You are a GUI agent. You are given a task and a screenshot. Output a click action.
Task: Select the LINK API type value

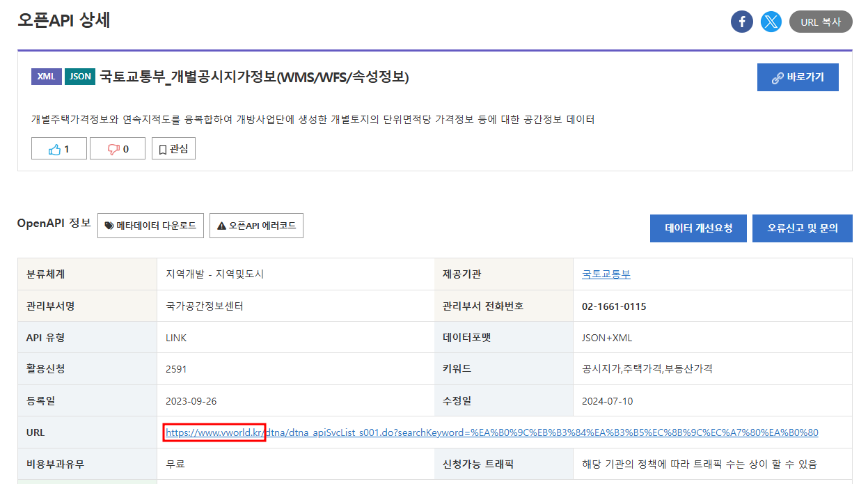pyautogui.click(x=176, y=338)
